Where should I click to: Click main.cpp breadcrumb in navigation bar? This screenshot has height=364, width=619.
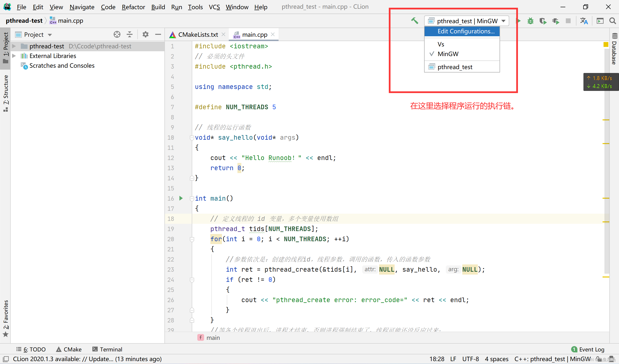coord(66,21)
